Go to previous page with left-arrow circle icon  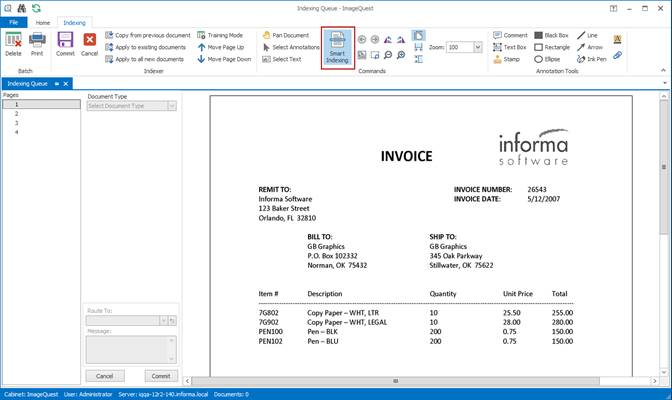[362, 39]
